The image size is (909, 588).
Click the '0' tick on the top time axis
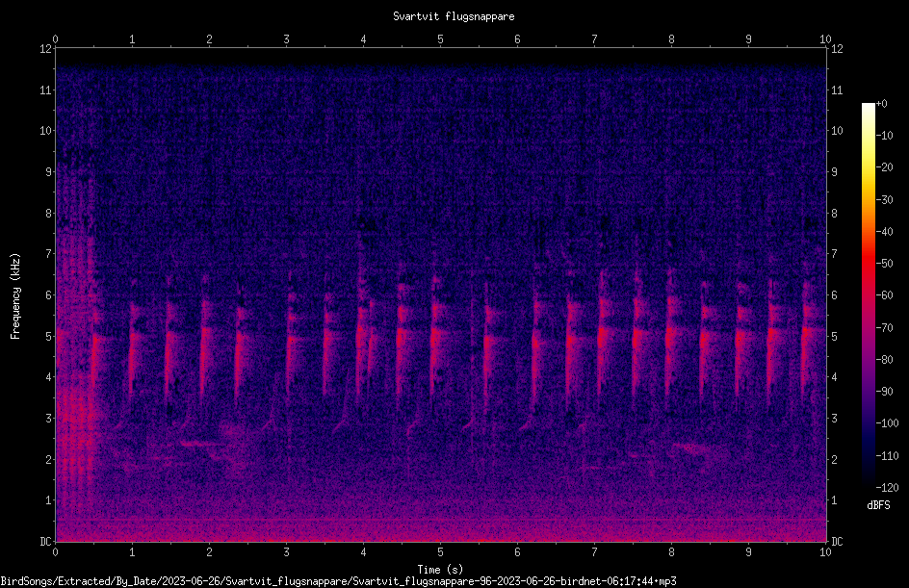pos(55,39)
